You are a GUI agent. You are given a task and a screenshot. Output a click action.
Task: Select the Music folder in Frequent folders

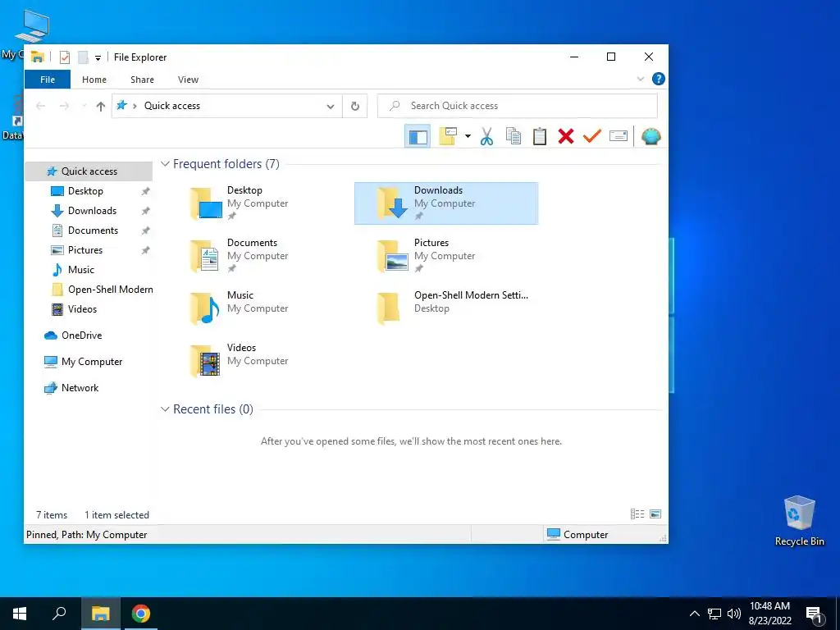point(259,308)
